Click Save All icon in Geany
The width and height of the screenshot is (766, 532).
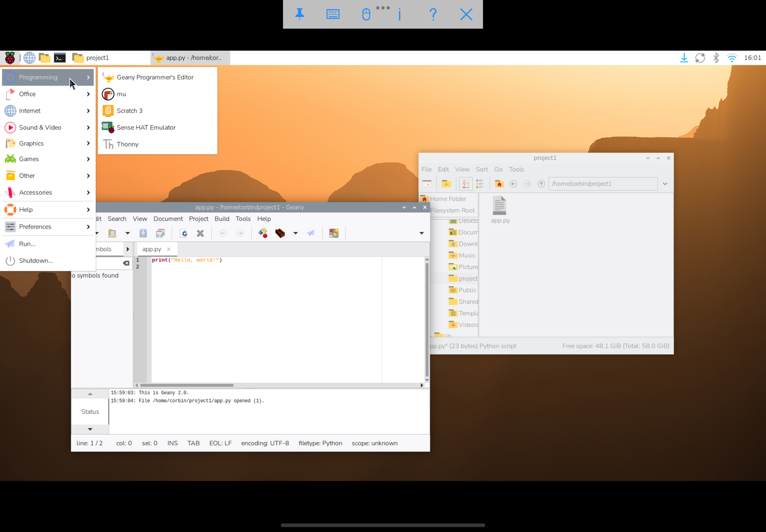[160, 233]
